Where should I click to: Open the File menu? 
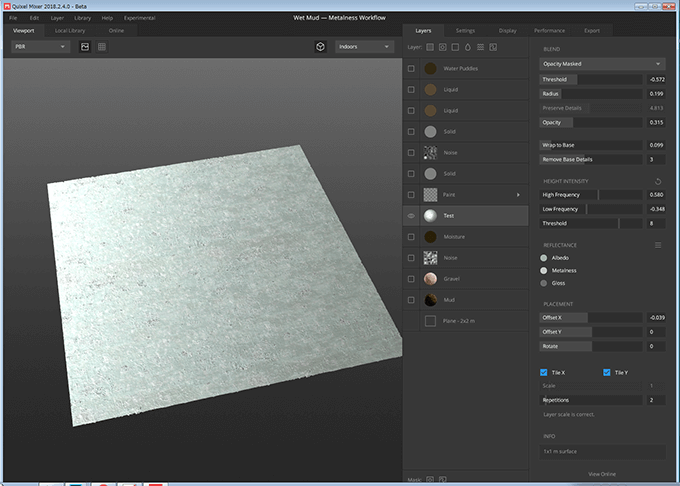tap(13, 18)
